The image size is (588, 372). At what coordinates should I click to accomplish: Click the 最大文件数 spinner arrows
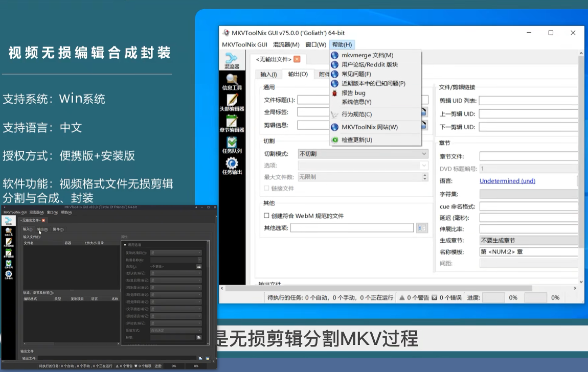[x=424, y=177]
